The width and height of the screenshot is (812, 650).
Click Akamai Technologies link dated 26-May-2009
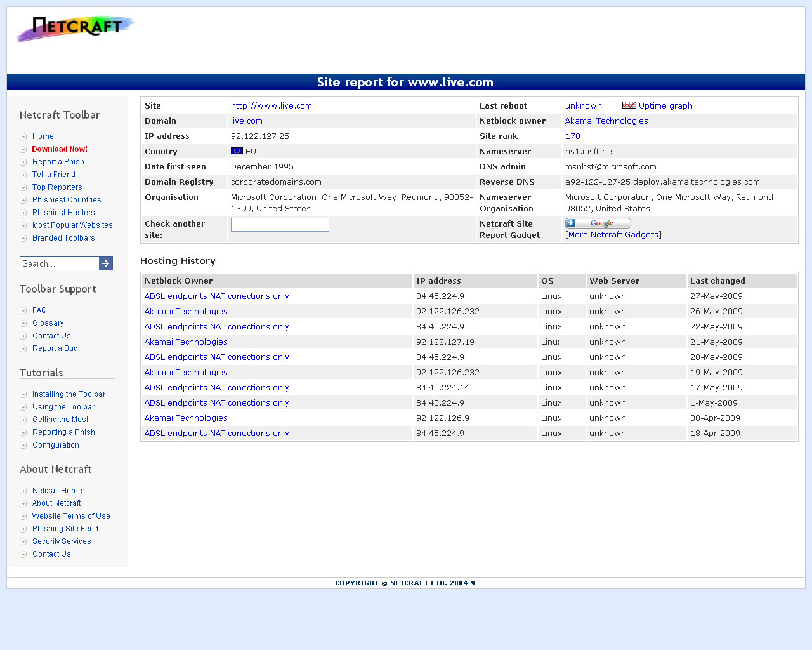[186, 312]
